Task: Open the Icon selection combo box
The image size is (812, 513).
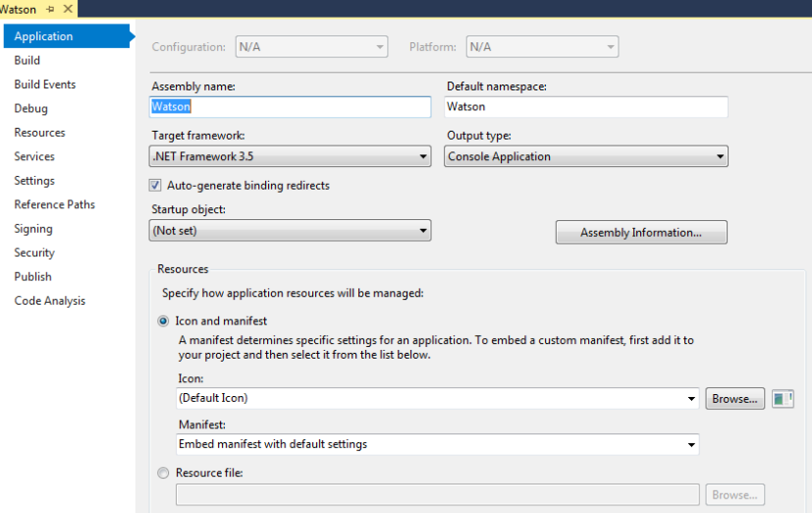Action: pos(438,398)
